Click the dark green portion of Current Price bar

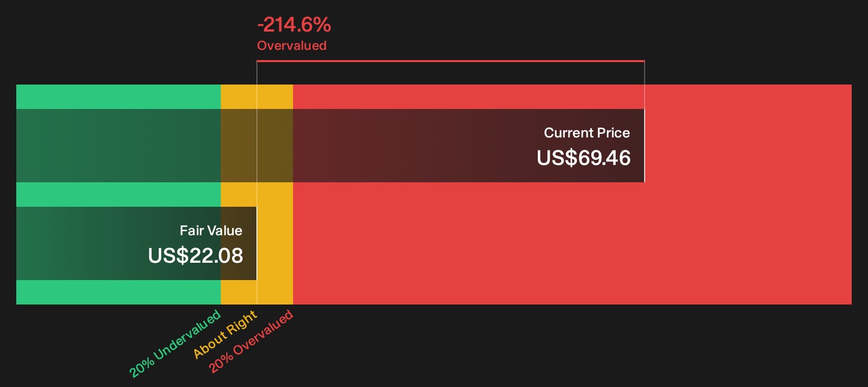click(x=118, y=146)
